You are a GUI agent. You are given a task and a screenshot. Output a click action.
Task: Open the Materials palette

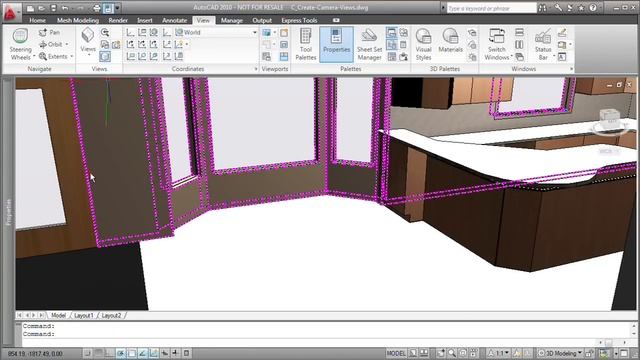[450, 41]
